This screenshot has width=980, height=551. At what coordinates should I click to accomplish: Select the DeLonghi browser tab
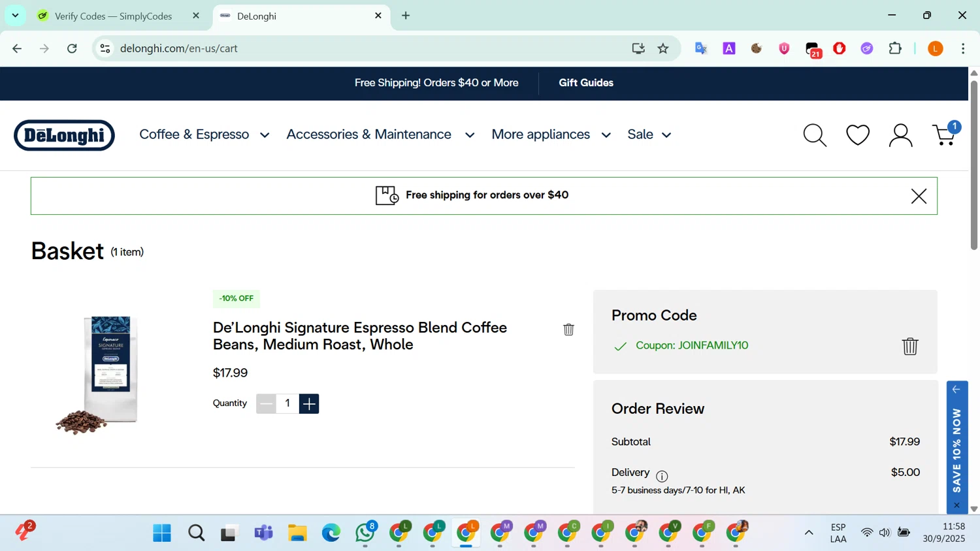point(301,16)
